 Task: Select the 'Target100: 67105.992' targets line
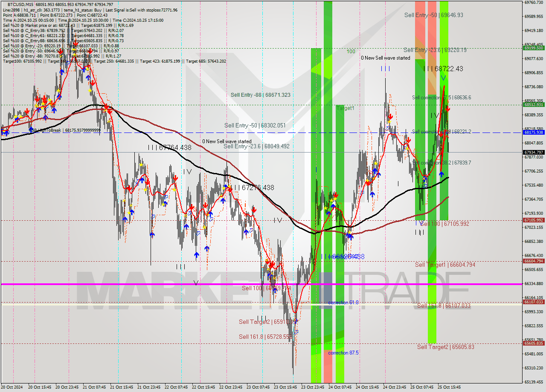(x=22, y=61)
